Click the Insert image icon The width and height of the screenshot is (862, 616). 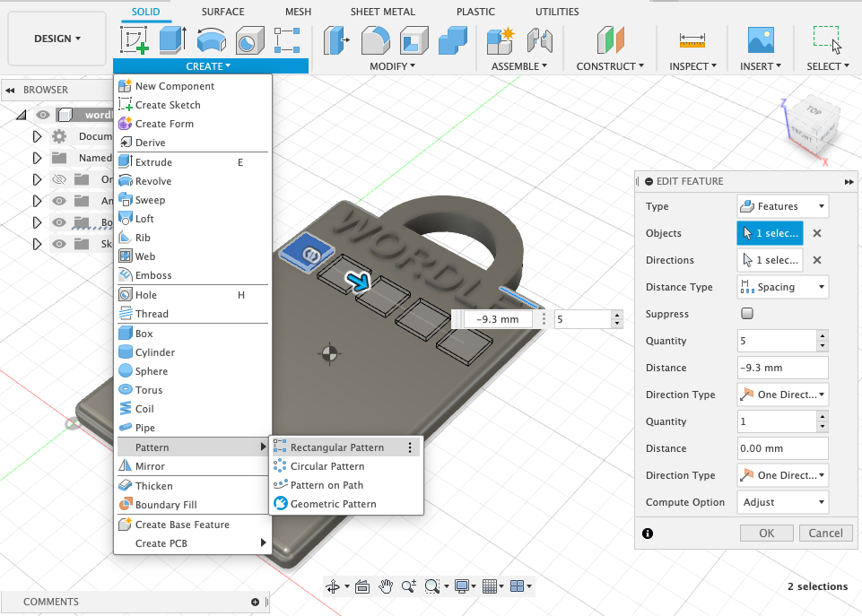pos(761,40)
